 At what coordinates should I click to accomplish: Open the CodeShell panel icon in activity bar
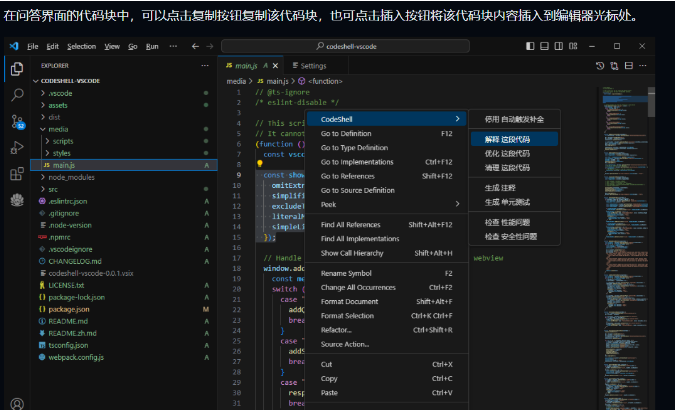pyautogui.click(x=17, y=199)
